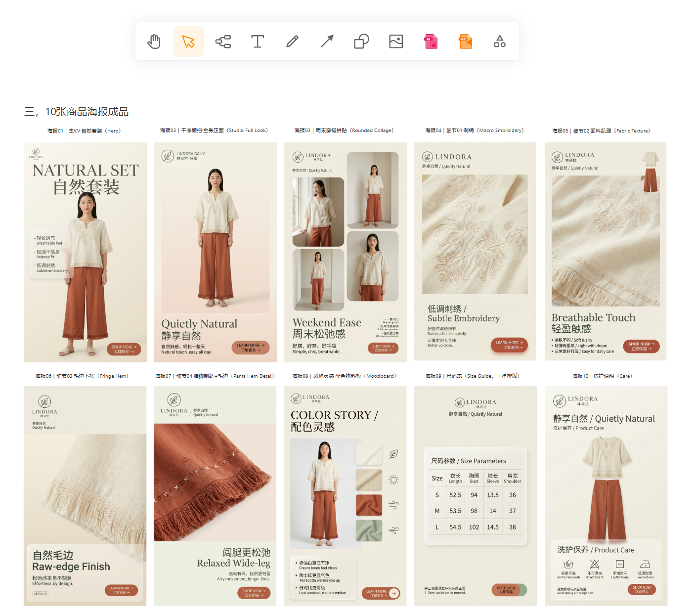
Task: Select poster 09 Size Guide image
Action: (x=476, y=496)
